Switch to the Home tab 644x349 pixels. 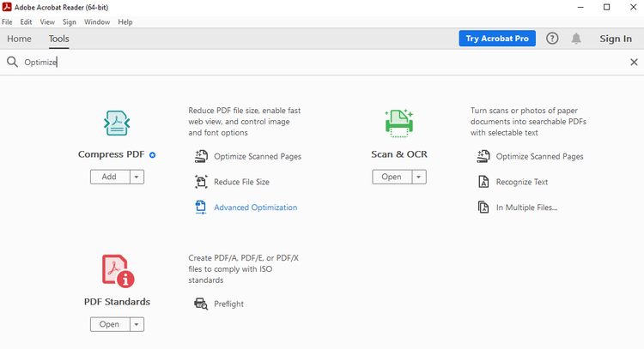[19, 39]
